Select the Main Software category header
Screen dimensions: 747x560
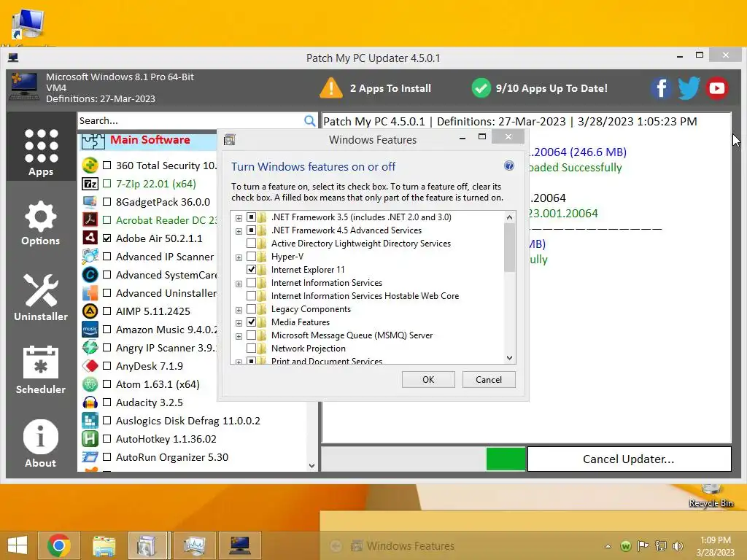click(x=150, y=140)
